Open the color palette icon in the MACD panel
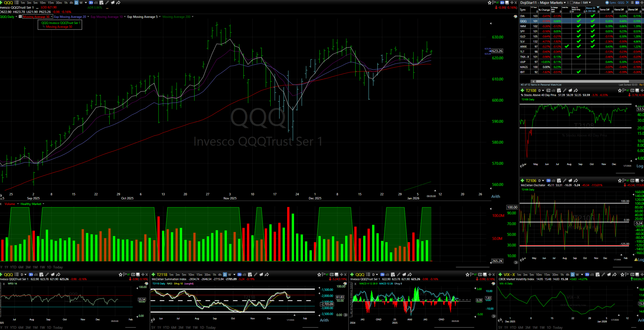644x330 pixels. pyautogui.click(x=493, y=284)
